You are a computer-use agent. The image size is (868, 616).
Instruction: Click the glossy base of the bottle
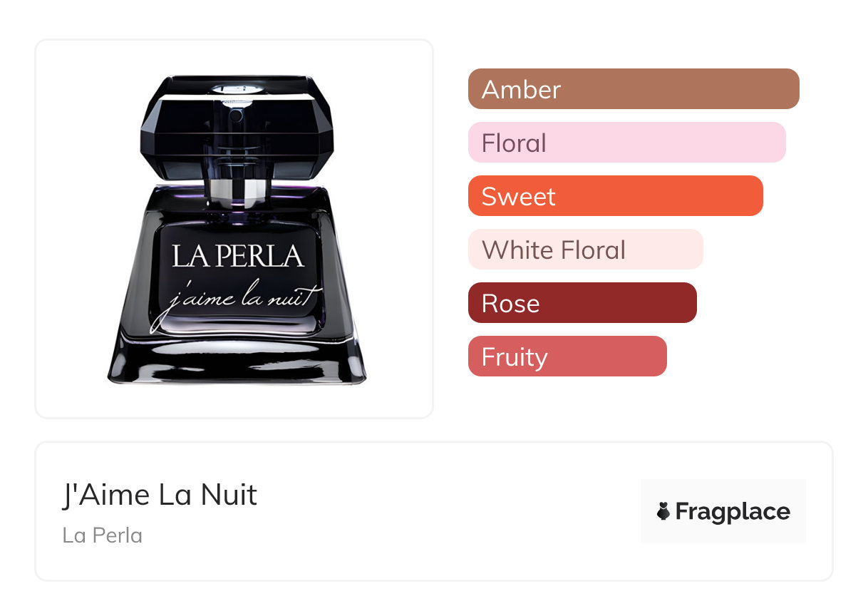click(x=237, y=361)
